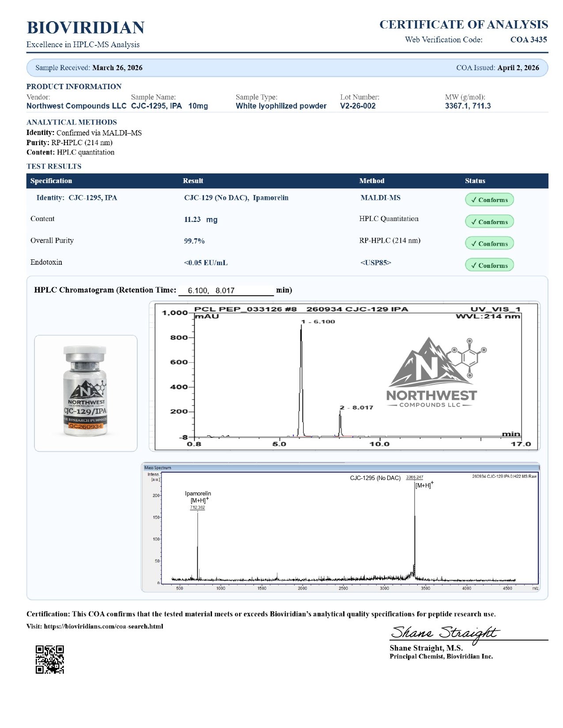This screenshot has height=728, width=563.
Task: Click sample type White lyophilized powder
Action: point(281,106)
